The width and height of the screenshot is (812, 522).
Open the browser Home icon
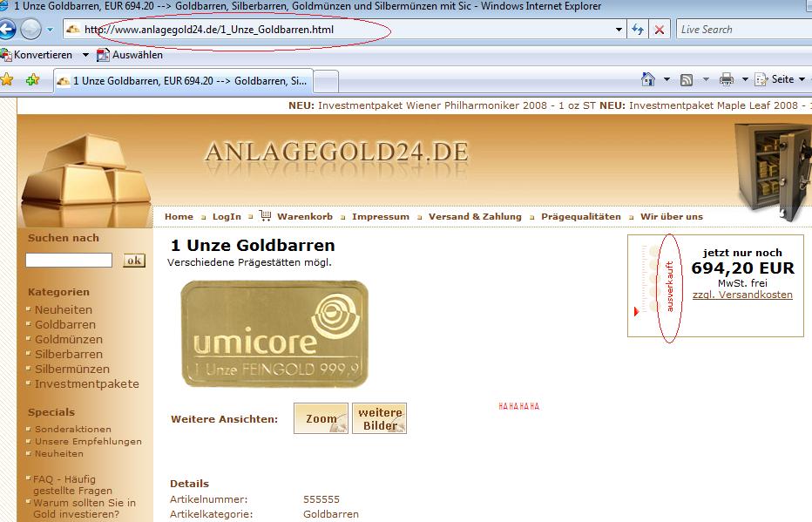click(x=648, y=78)
